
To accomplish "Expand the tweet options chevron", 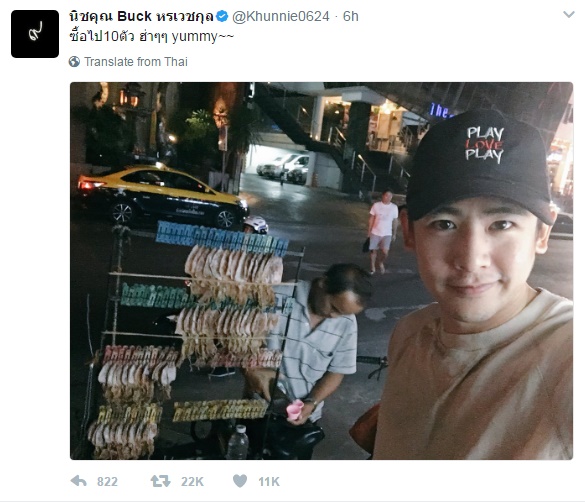I will [569, 15].
